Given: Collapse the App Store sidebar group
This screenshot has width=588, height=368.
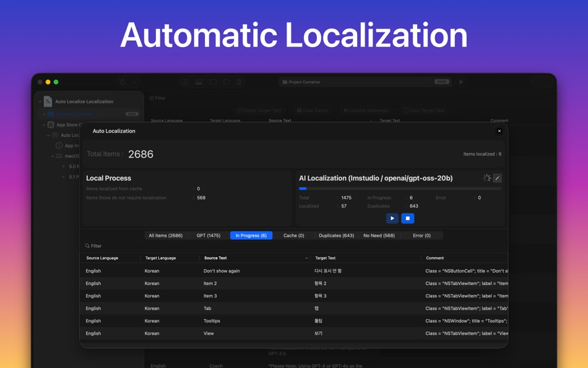Looking at the screenshot, I should pyautogui.click(x=44, y=125).
